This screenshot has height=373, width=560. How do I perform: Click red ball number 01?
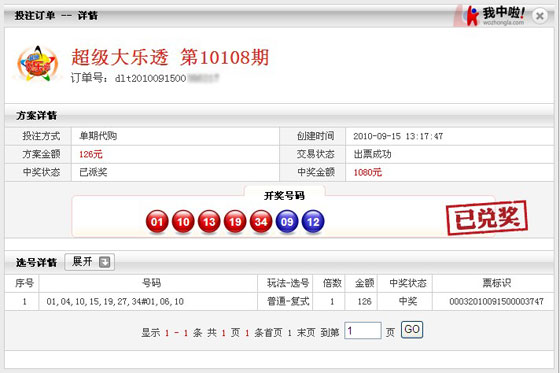tap(157, 222)
